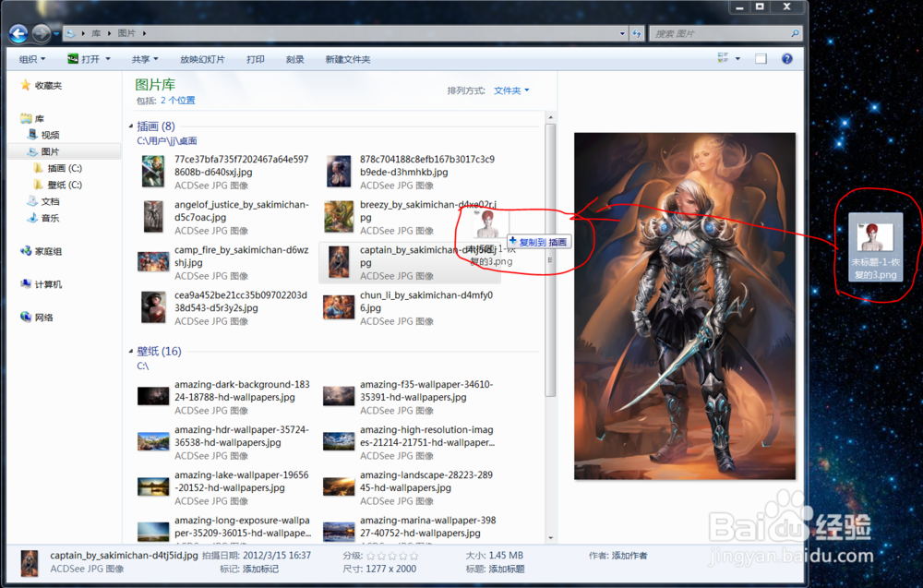Select the 878c704188c8efb167b3017c3c9 image thumbnail
The height and width of the screenshot is (588, 923).
[x=339, y=171]
